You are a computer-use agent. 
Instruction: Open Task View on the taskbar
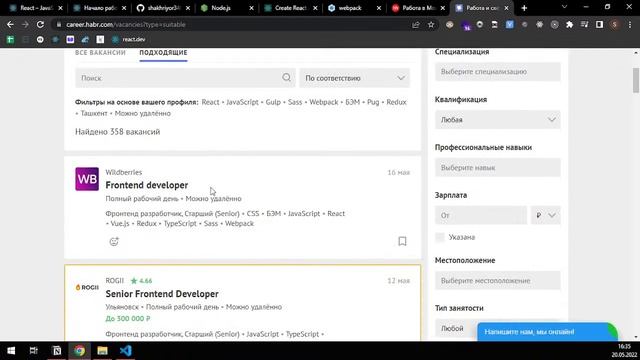34,351
